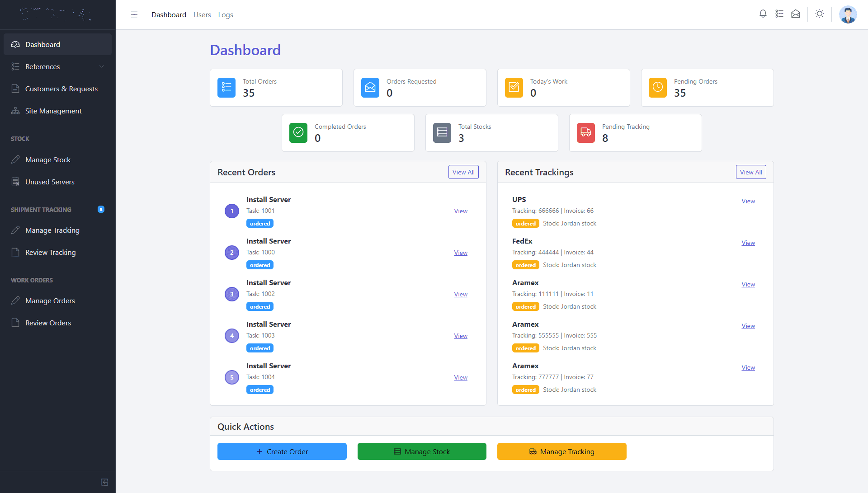Open Review Orders in sidebar
Image resolution: width=868 pixels, height=493 pixels.
pyautogui.click(x=58, y=323)
